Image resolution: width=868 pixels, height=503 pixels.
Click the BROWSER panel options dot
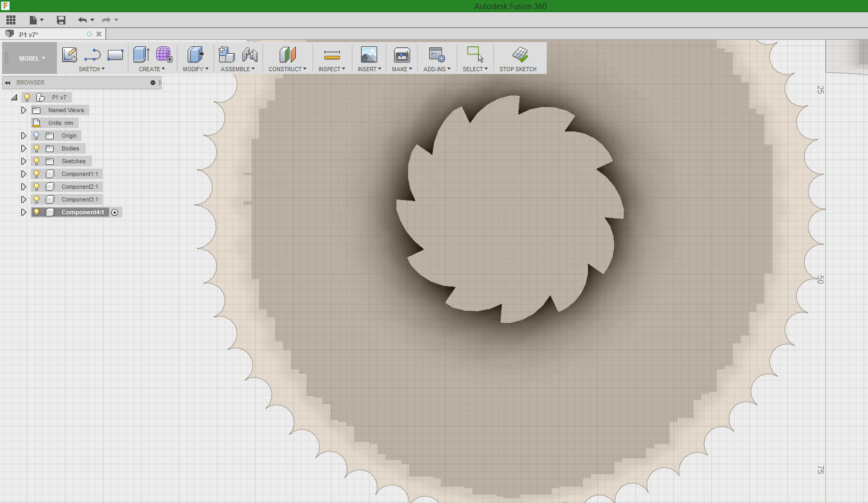[x=153, y=82]
